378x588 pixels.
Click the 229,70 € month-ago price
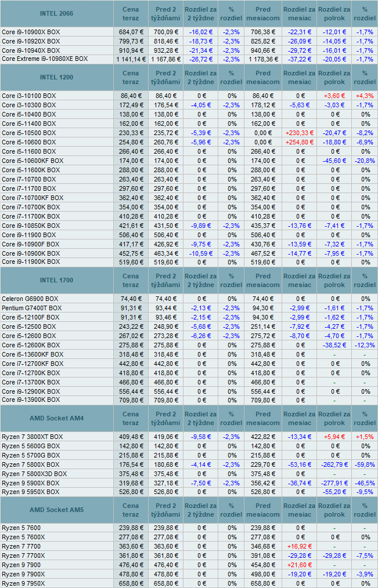263,464
